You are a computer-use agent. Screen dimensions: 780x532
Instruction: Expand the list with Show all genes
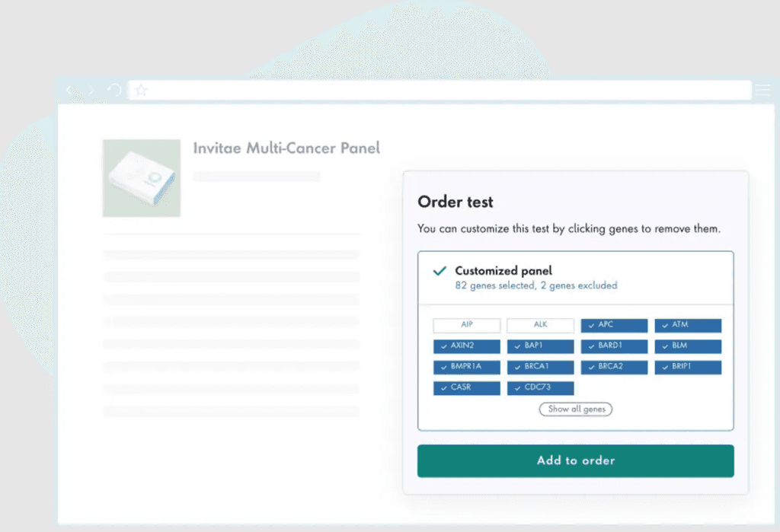point(575,409)
